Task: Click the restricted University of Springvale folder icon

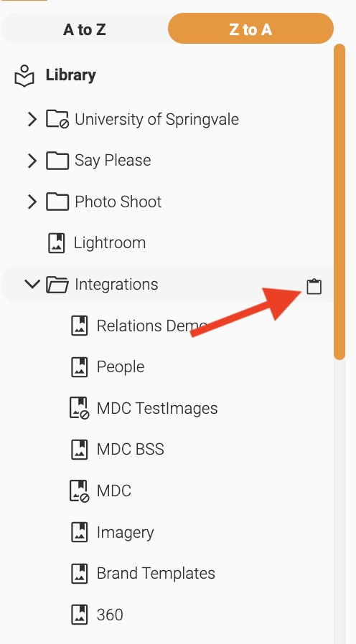Action: coord(57,119)
